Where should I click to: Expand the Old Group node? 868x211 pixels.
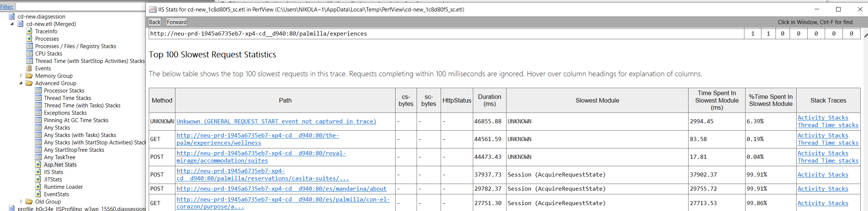point(21,202)
